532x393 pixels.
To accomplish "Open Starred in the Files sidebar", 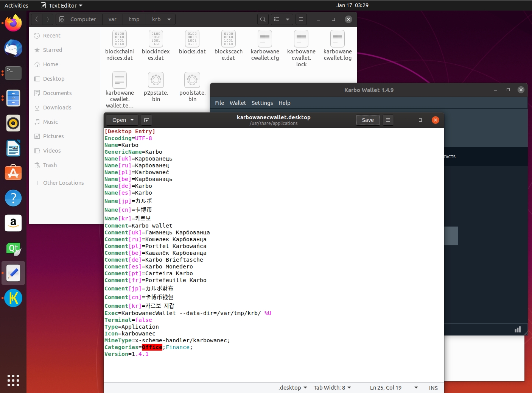I will tap(64, 50).
